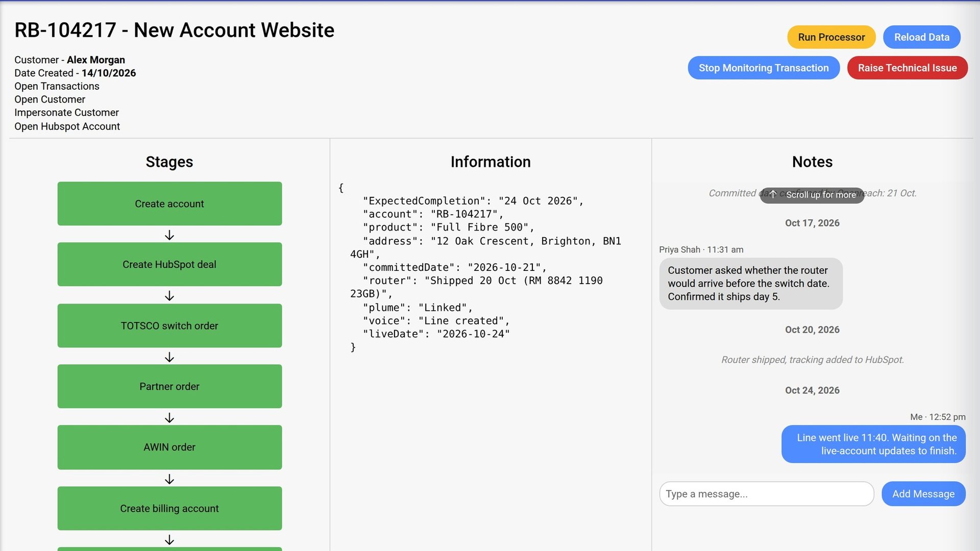
Task: Click the Add Message button
Action: pos(923,494)
